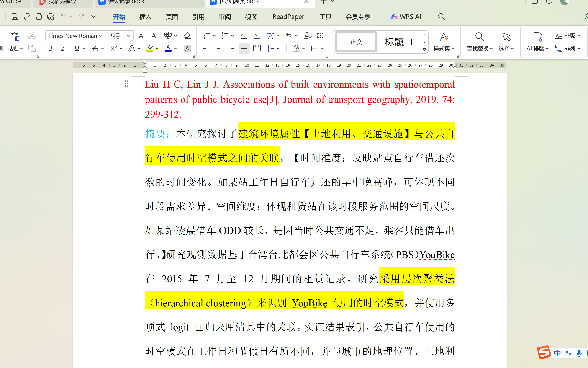Expand the styles gallery more arrow
588x368 pixels.
(424, 49)
